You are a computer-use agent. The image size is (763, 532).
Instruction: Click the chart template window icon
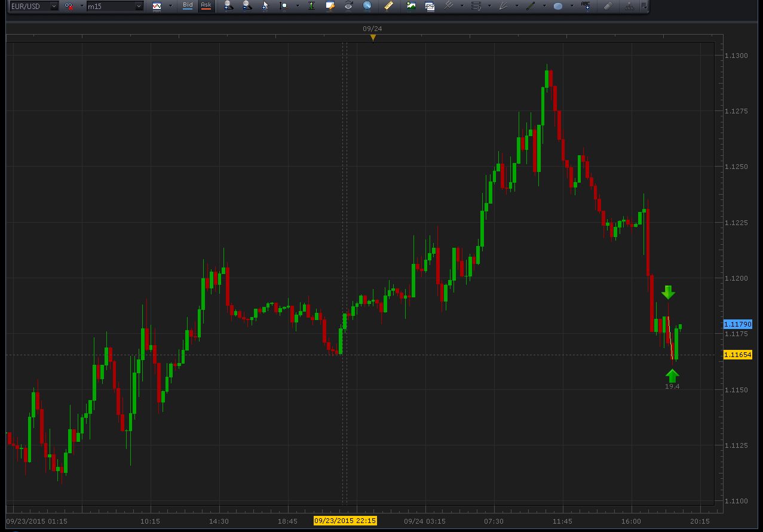pyautogui.click(x=430, y=6)
